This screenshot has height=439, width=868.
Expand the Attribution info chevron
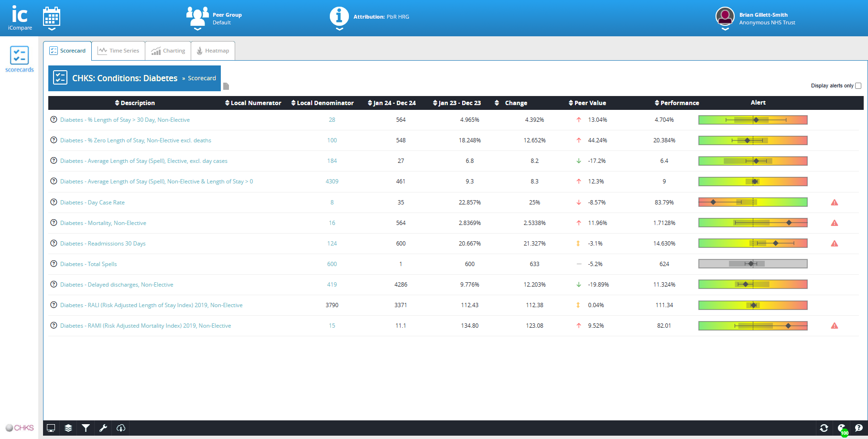339,29
